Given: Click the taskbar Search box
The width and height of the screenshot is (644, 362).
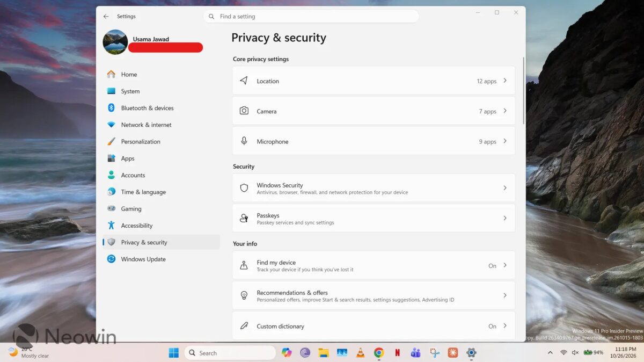Looking at the screenshot, I should pos(230,353).
